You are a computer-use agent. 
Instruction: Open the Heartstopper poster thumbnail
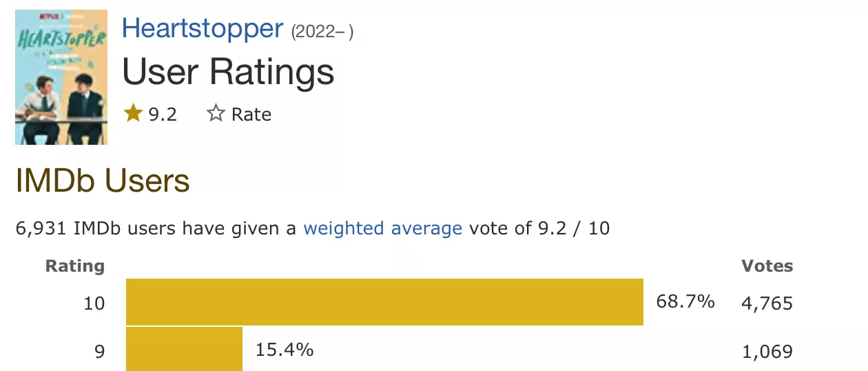point(61,77)
